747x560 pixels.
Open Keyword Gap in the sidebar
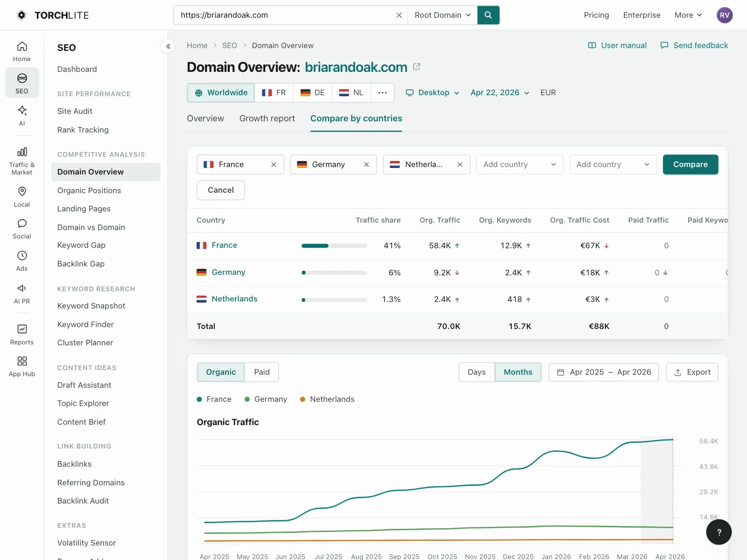click(81, 245)
